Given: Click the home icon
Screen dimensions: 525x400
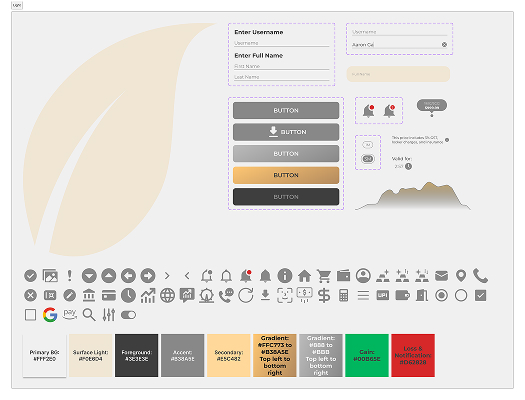Looking at the screenshot, I should click(304, 276).
